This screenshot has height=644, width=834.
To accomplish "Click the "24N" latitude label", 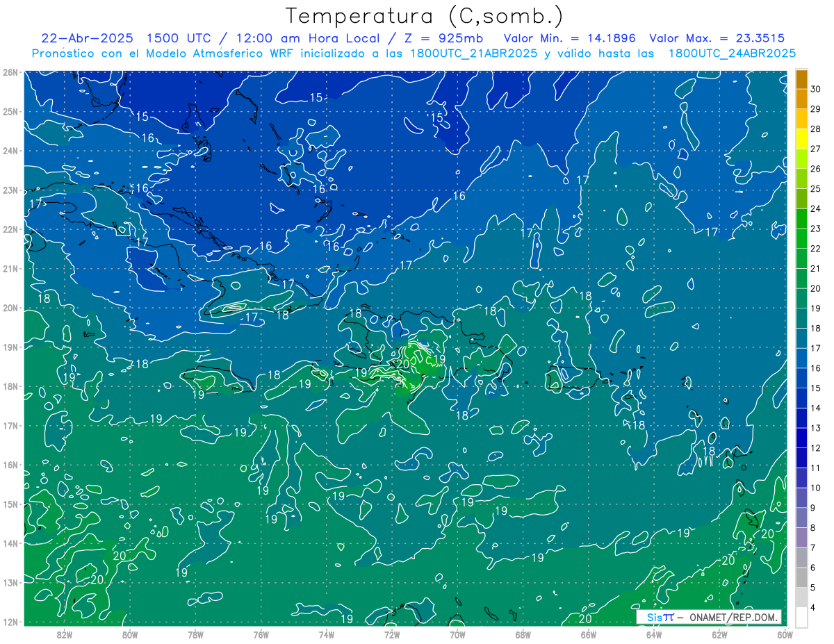I will point(10,151).
